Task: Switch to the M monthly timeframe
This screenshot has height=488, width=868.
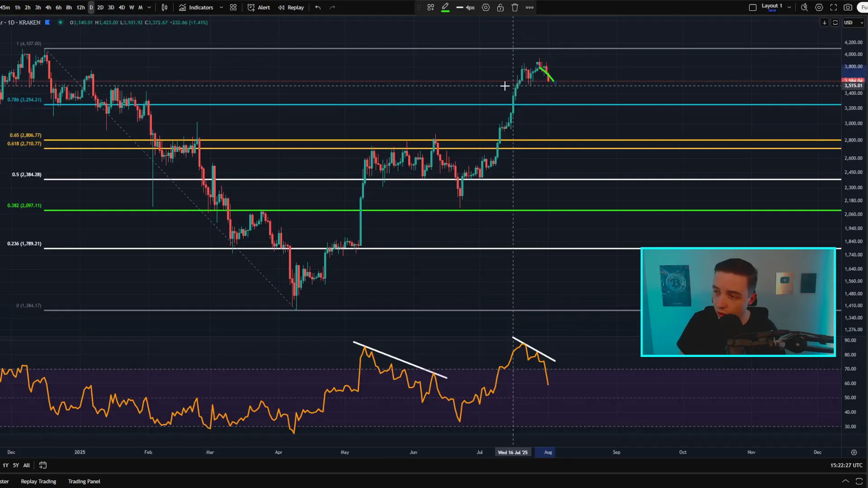Action: click(141, 8)
